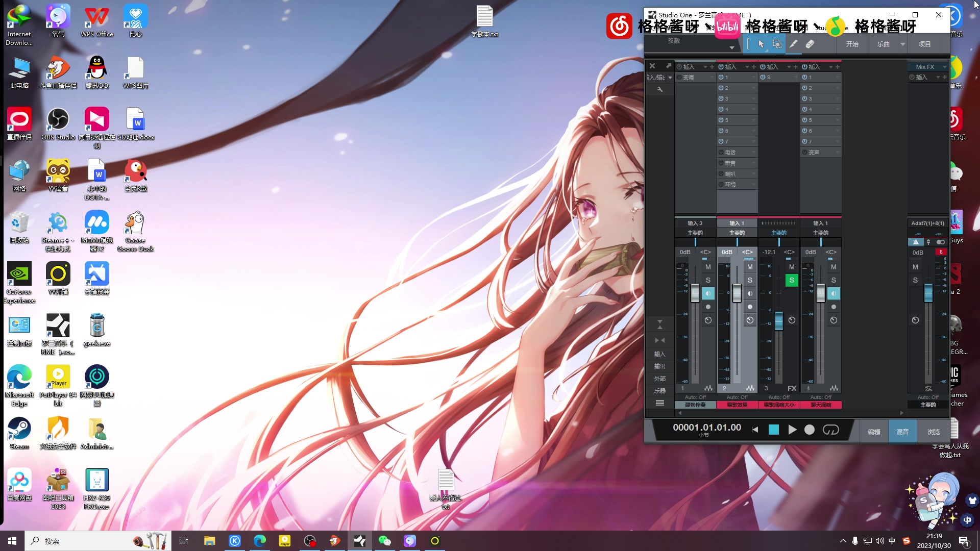This screenshot has height=551, width=980.
Task: Add insert effect on channel 1 with plus
Action: [712, 67]
